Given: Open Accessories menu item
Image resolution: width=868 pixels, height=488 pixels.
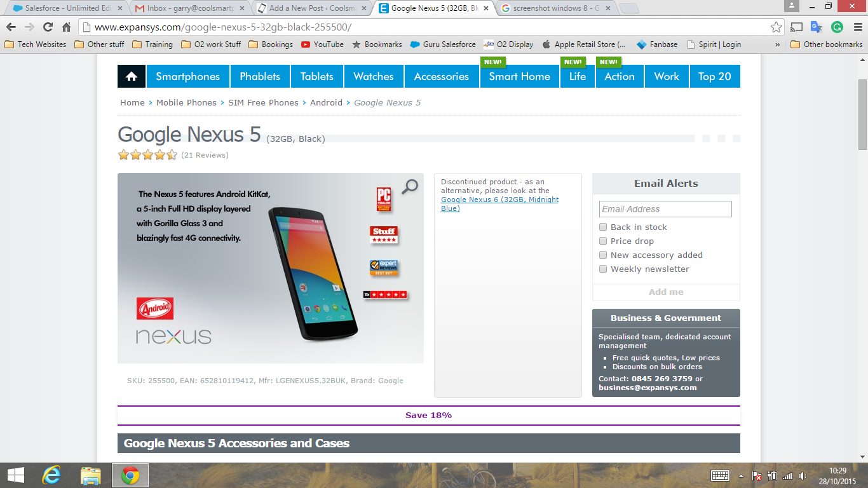Looking at the screenshot, I should [442, 76].
